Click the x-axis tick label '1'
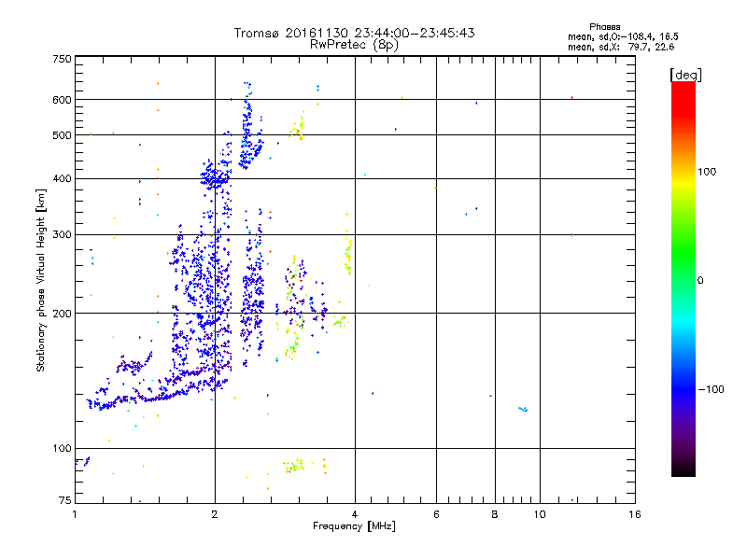Screen dimensions: 747x560 click(x=75, y=514)
